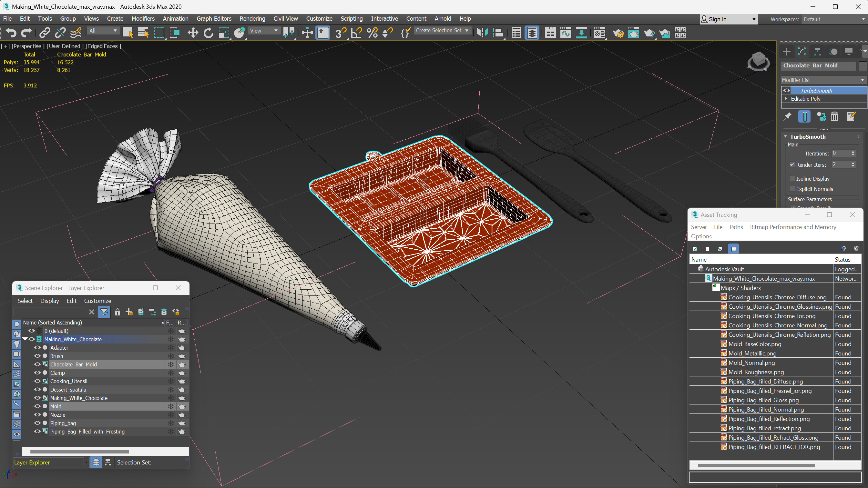Expand the Editable Poly stack entry
868x488 pixels.
tap(786, 99)
